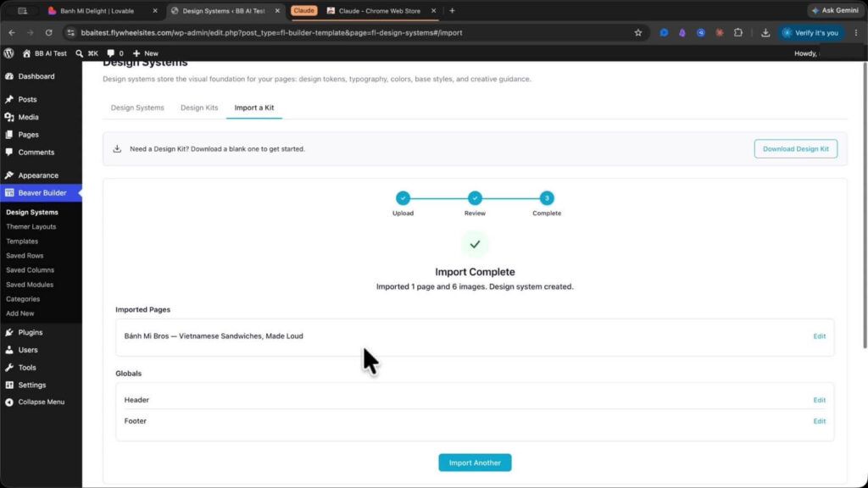Screen dimensions: 868x488
Task: Reload the page
Action: [48, 33]
